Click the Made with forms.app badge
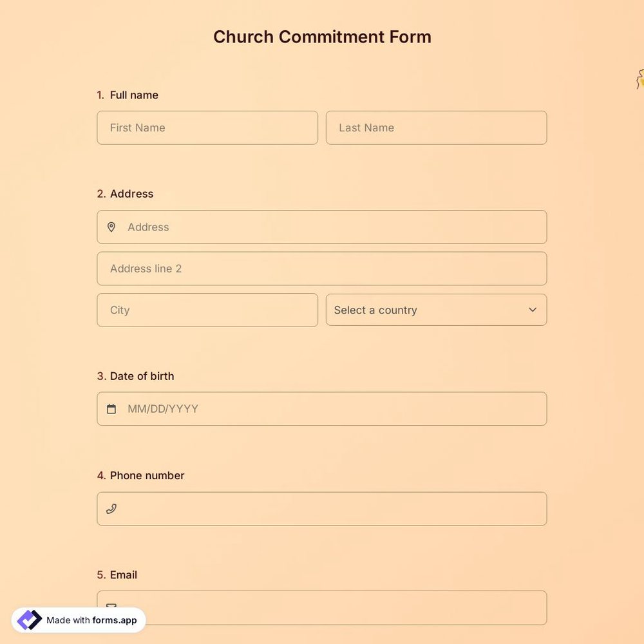This screenshot has width=644, height=644. click(77, 620)
